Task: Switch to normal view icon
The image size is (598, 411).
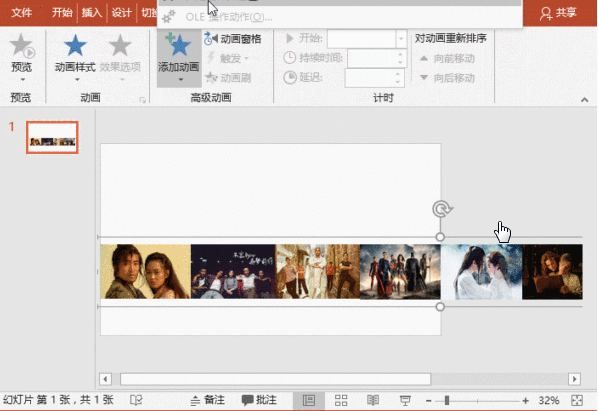Action: tap(309, 400)
